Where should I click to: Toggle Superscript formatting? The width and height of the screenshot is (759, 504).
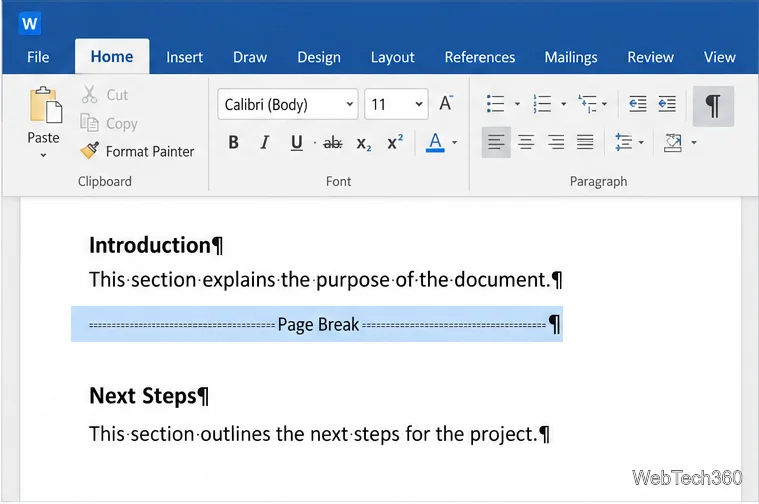click(395, 142)
